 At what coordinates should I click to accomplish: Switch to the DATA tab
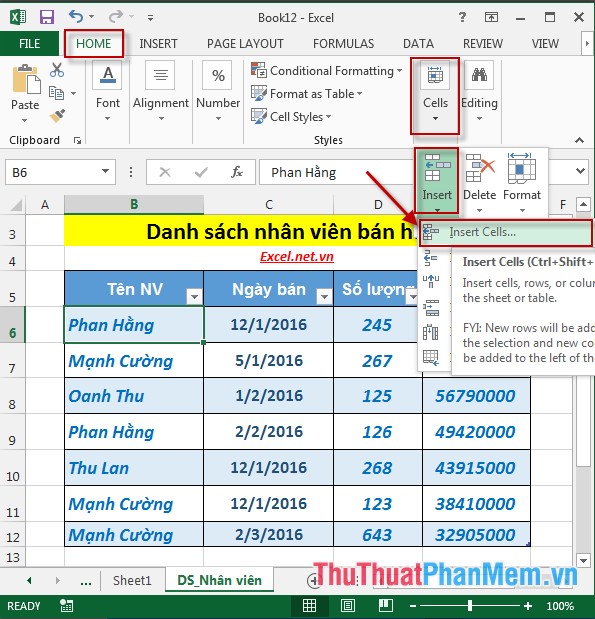click(418, 43)
